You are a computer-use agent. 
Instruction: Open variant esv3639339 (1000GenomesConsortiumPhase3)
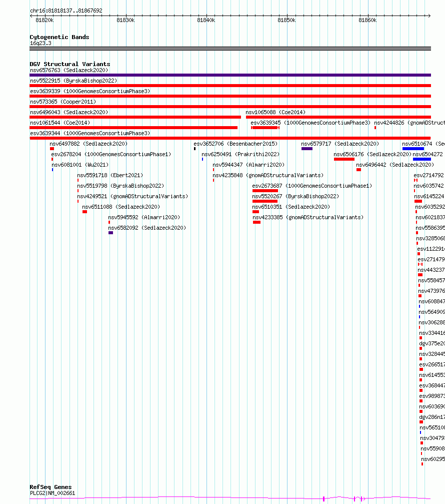click(90, 91)
